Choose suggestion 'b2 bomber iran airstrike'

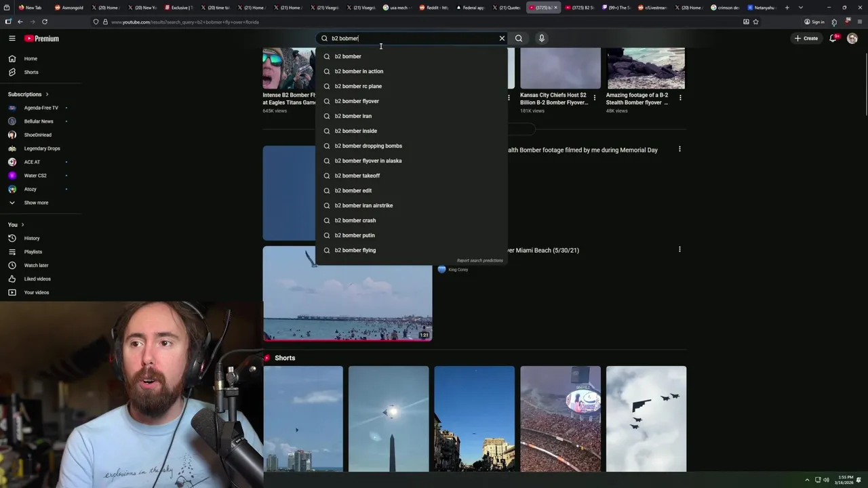(x=411, y=205)
